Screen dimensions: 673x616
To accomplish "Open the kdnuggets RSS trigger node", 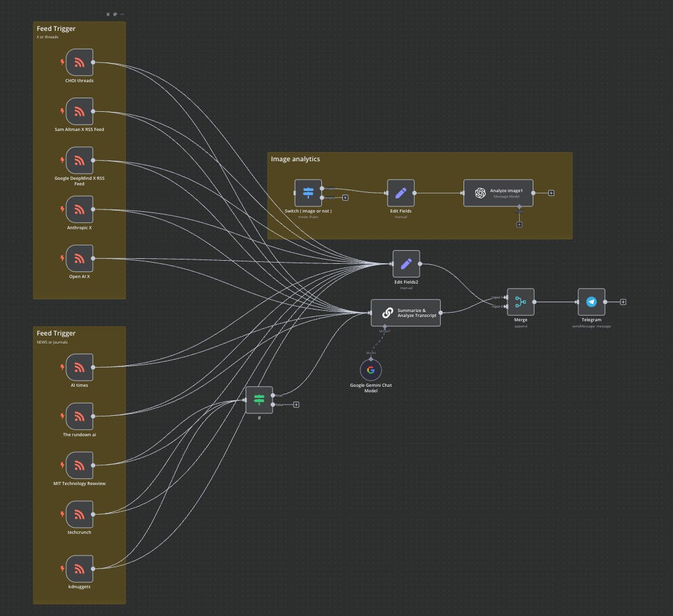I will (79, 569).
